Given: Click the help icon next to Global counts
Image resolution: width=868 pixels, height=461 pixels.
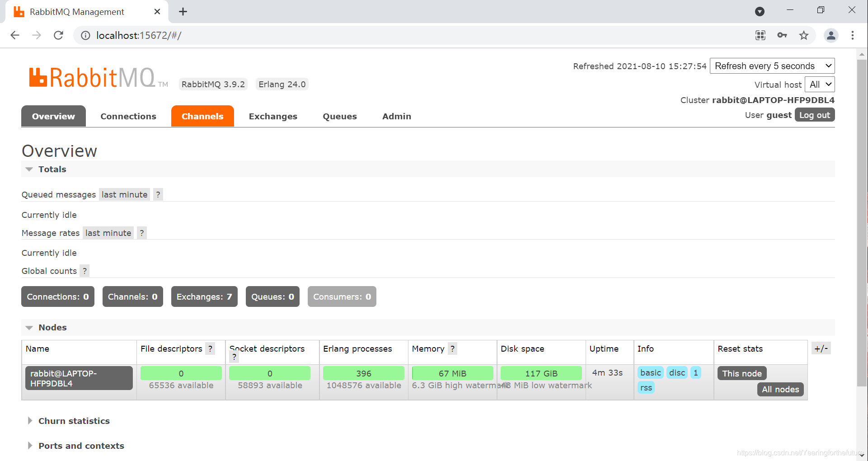Looking at the screenshot, I should click(x=84, y=271).
